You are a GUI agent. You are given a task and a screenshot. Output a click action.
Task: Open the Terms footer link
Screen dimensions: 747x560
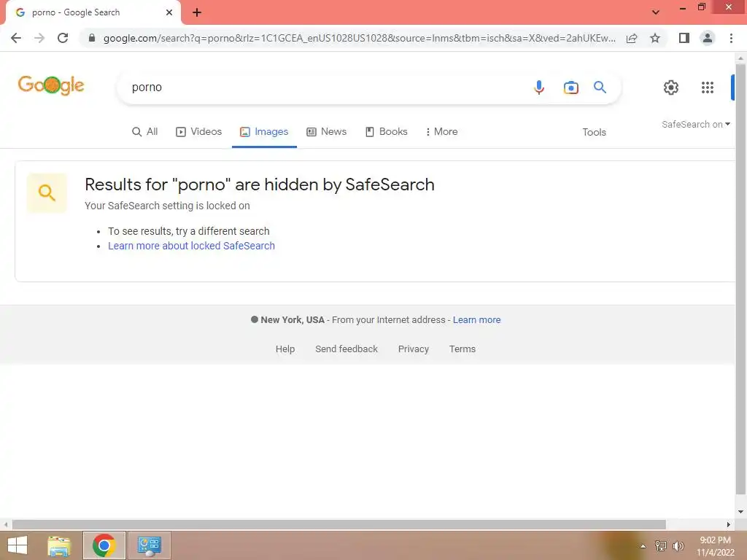[x=462, y=349]
